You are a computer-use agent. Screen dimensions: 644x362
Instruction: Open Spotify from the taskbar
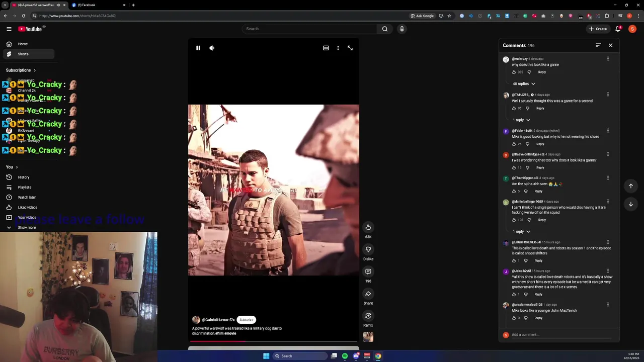pos(345,356)
